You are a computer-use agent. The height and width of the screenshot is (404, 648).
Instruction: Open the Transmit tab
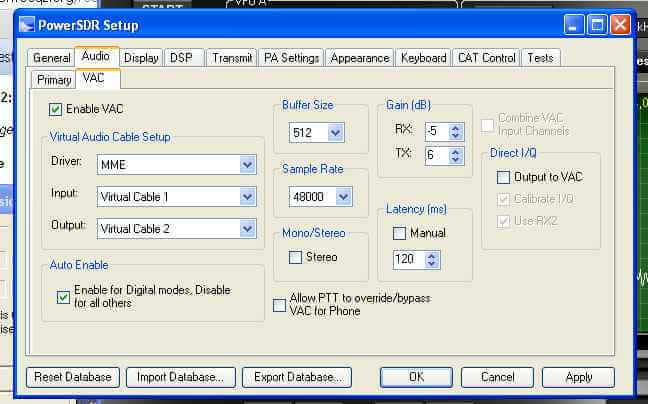232,58
